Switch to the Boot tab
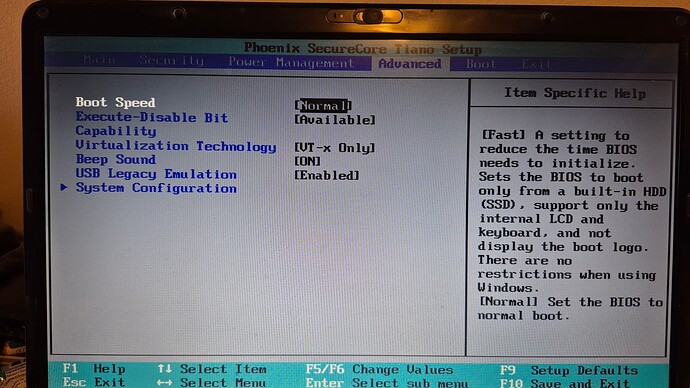Screen dimensions: 690x388 pyautogui.click(x=481, y=64)
